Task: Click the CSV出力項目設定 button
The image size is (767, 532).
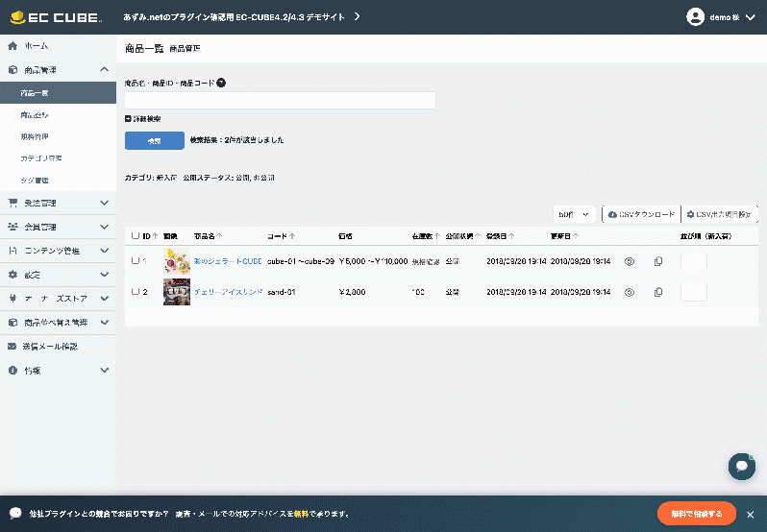Action: click(x=719, y=214)
